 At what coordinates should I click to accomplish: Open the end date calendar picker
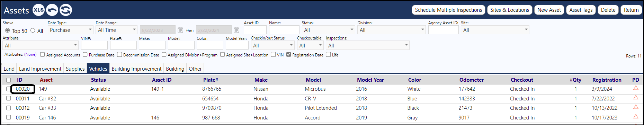click(x=236, y=30)
